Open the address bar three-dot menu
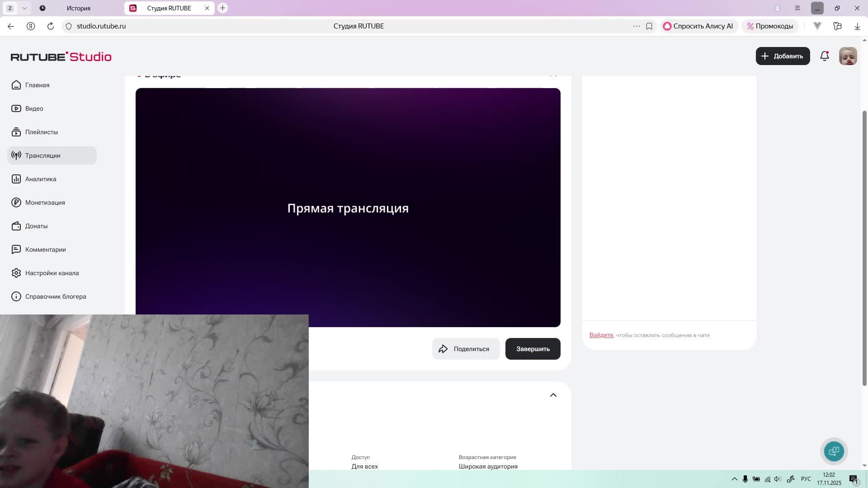The height and width of the screenshot is (488, 868). tap(636, 26)
